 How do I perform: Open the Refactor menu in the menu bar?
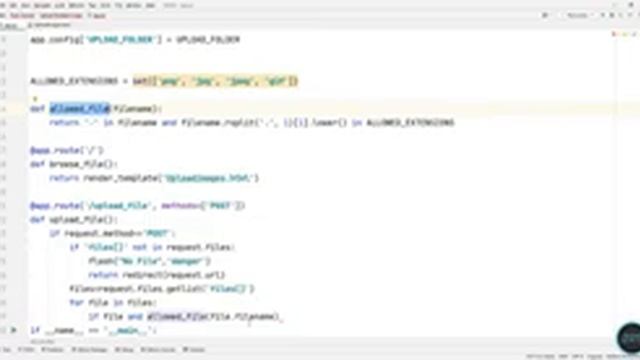pos(76,5)
